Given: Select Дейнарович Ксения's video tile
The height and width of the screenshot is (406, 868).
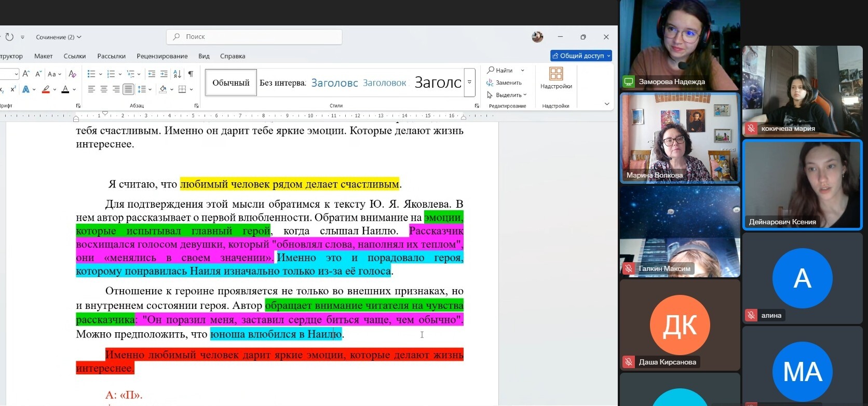Looking at the screenshot, I should point(802,185).
